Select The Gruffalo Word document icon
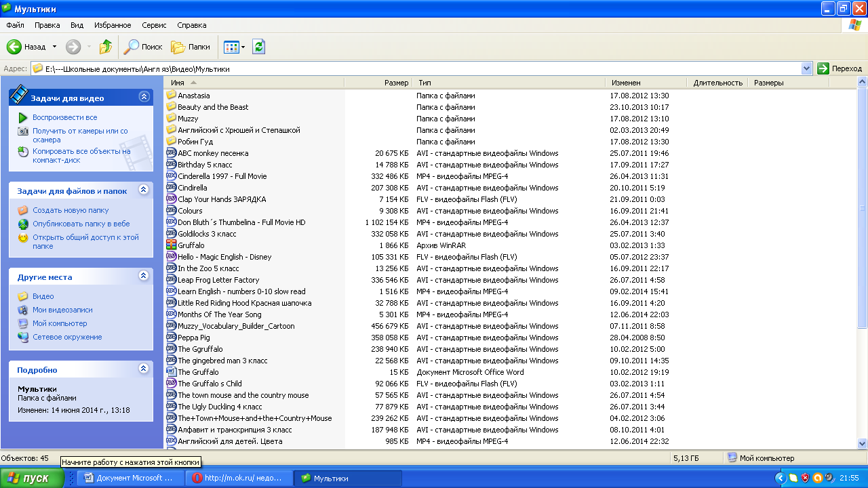The height and width of the screenshot is (488, 868). 171,372
